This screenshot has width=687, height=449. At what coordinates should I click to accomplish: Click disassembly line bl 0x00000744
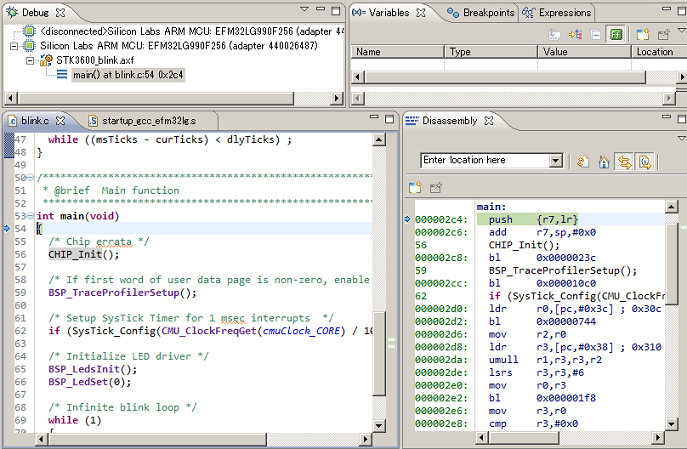[x=540, y=322]
